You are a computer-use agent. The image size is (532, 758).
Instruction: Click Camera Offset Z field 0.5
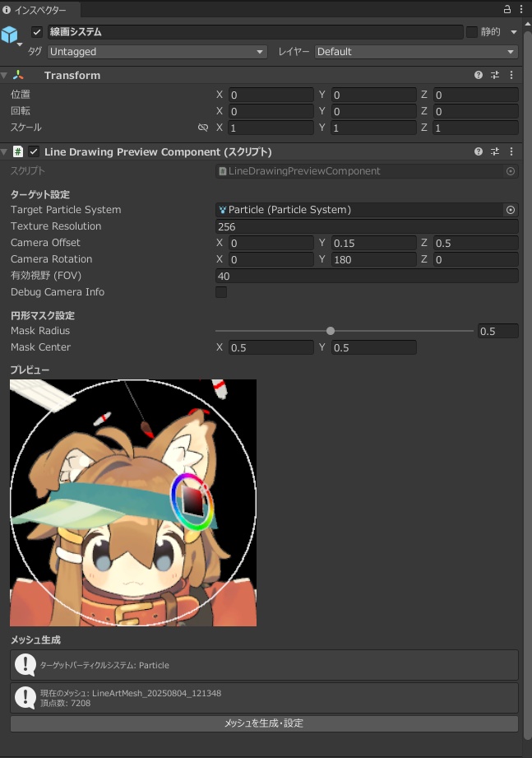(x=475, y=243)
